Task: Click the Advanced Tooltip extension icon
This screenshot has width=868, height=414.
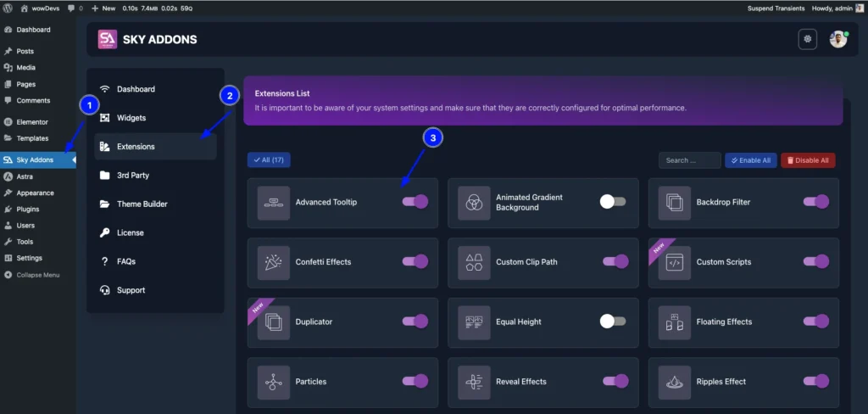Action: [x=274, y=203]
